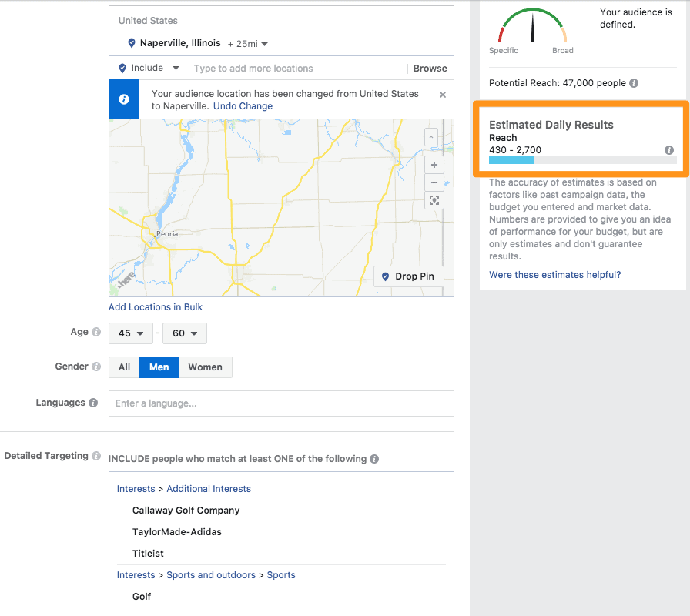Open minimum age 45 dropdown
Screen dimensions: 690x616
[131, 333]
